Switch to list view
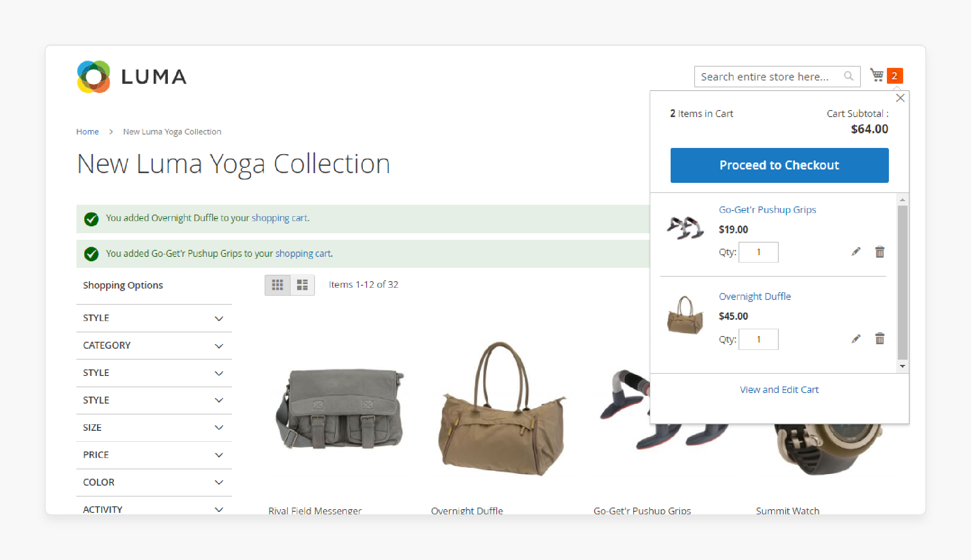This screenshot has height=560, width=971. click(x=302, y=285)
